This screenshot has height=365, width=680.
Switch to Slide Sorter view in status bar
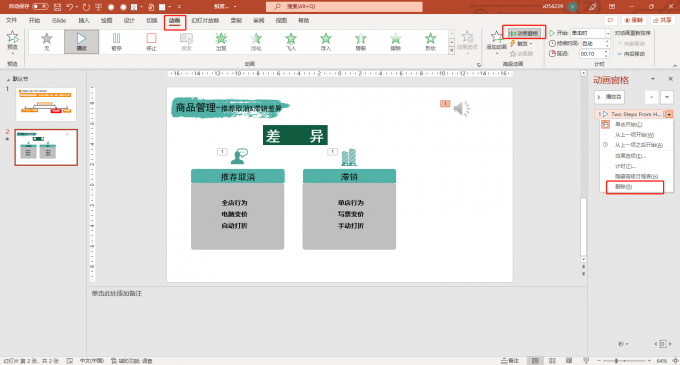point(552,361)
